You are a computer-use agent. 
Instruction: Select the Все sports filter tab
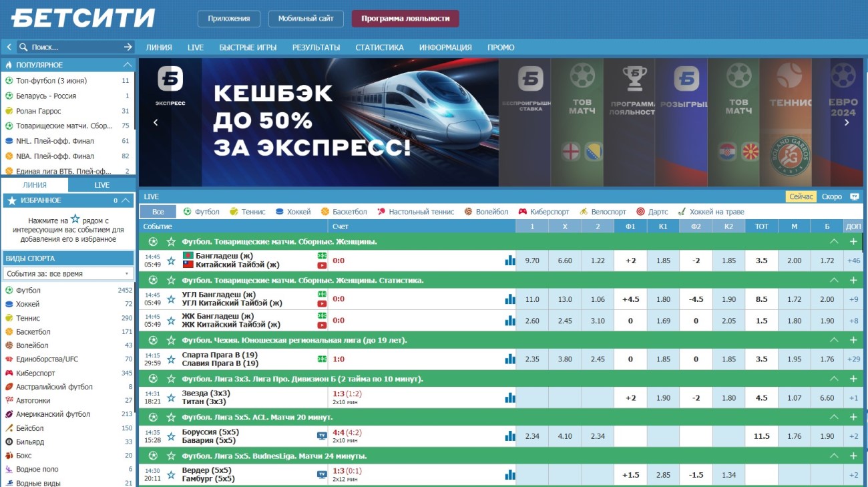tap(158, 212)
